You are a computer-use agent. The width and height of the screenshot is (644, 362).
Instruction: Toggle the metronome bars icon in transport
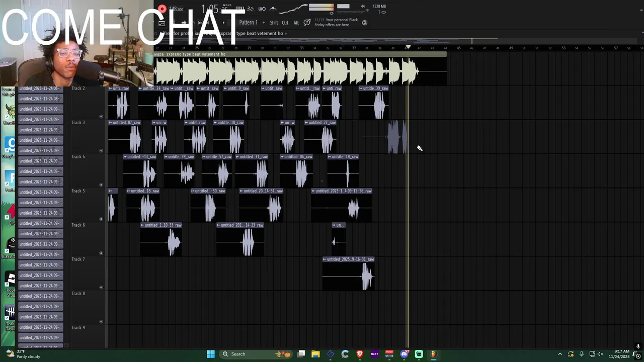[x=240, y=9]
